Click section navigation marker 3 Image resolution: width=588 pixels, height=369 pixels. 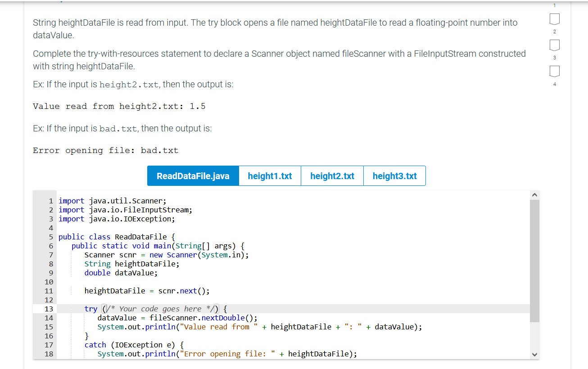point(554,58)
